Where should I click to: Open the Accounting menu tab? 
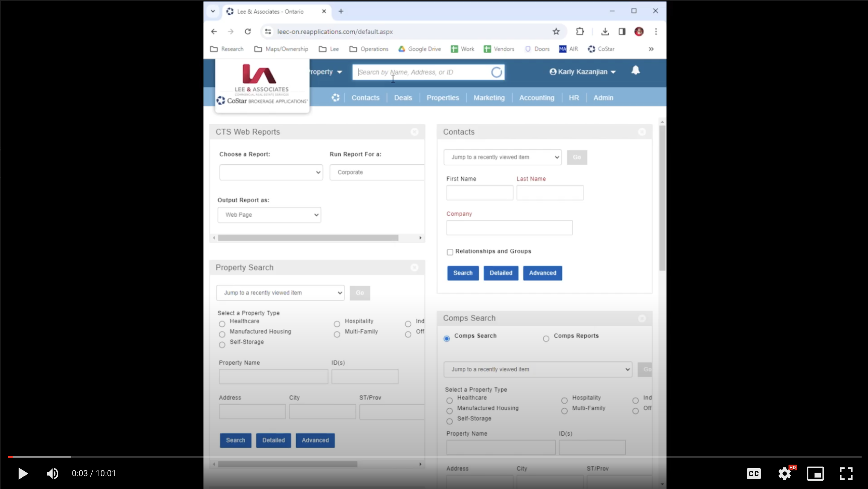[x=537, y=98]
